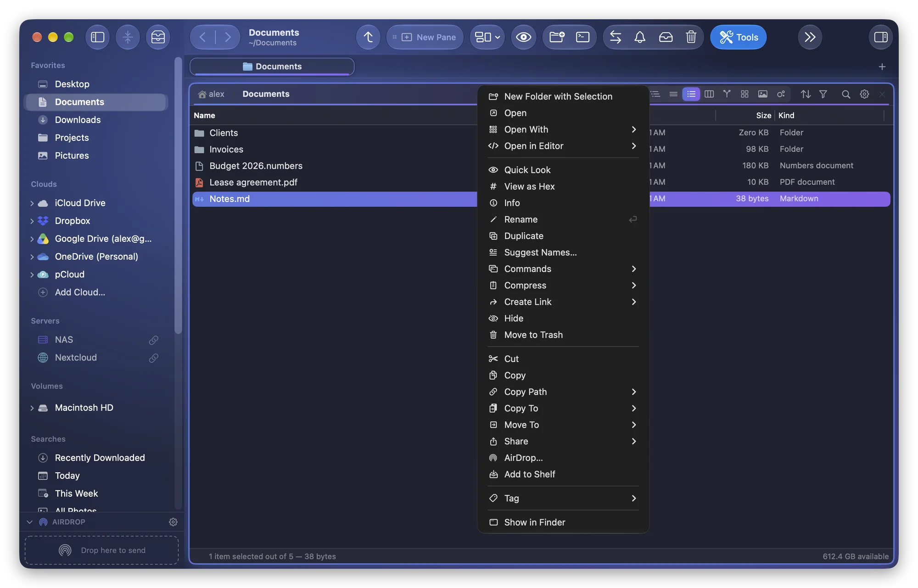Toggle the left sidebar panel icon
The image size is (918, 588).
pos(97,37)
